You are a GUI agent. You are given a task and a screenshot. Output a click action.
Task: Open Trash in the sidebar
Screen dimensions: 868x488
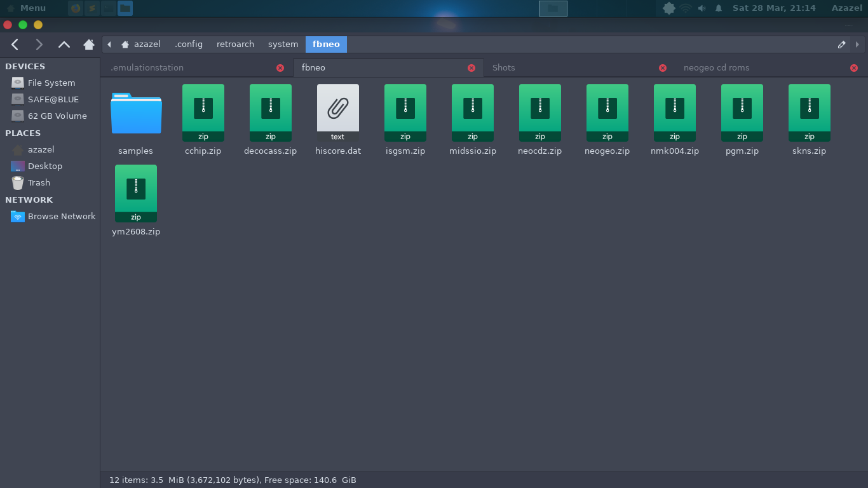tap(50, 182)
